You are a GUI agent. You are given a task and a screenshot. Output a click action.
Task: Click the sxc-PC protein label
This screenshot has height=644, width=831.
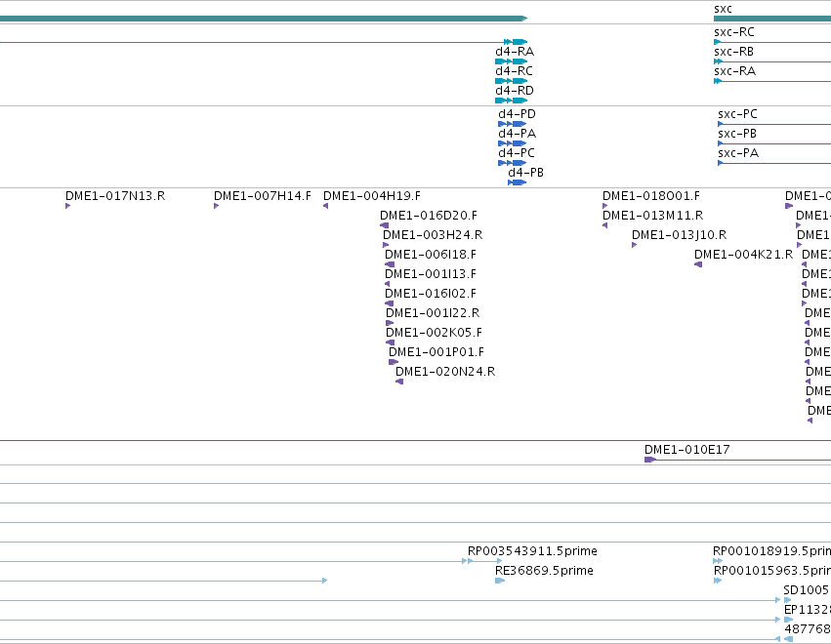tap(737, 114)
